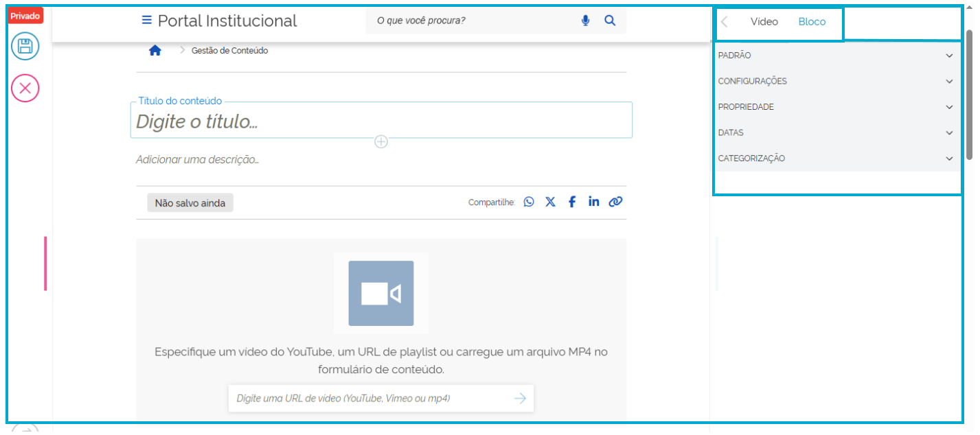Click the video URL input field
Image resolution: width=980 pixels, height=435 pixels.
coord(367,398)
